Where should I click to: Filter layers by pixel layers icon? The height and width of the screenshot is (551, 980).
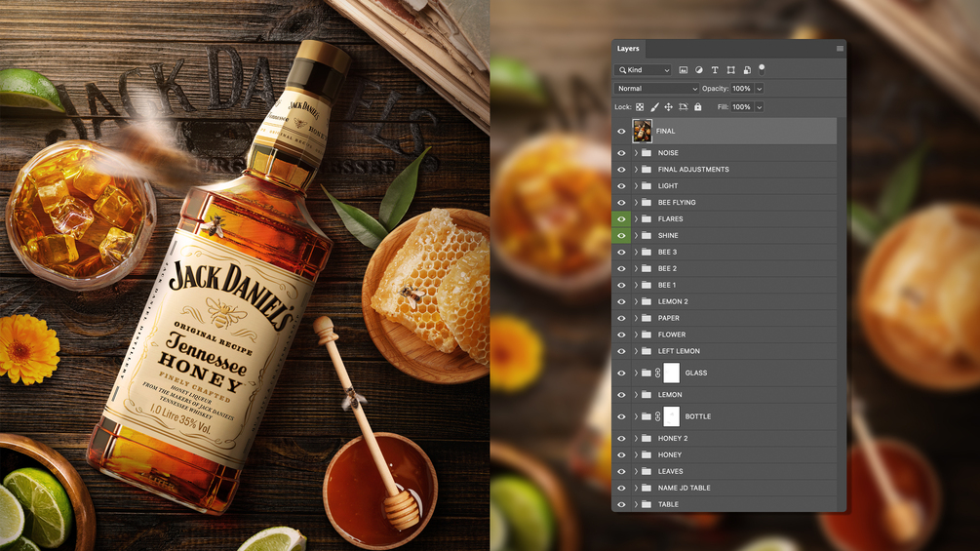point(684,70)
